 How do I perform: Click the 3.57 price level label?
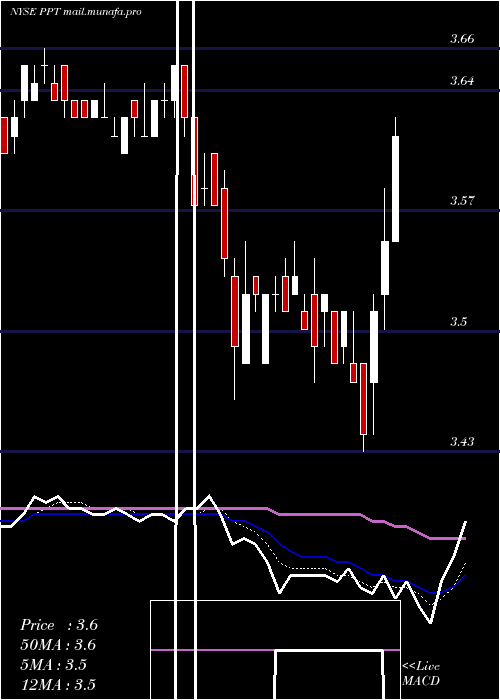462,200
